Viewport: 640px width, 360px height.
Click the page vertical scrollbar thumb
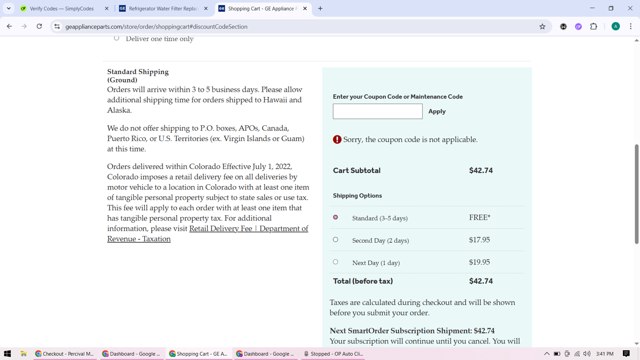click(636, 194)
